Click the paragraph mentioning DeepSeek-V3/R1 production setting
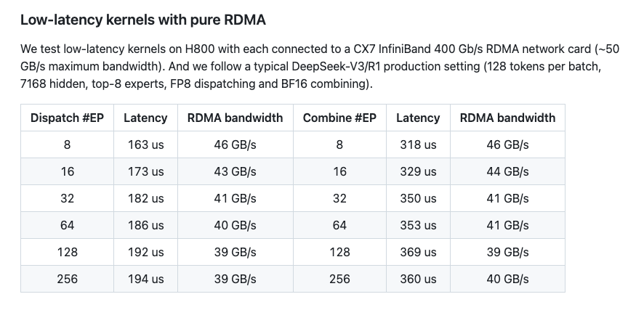This screenshot has height=310, width=644. pos(320,67)
